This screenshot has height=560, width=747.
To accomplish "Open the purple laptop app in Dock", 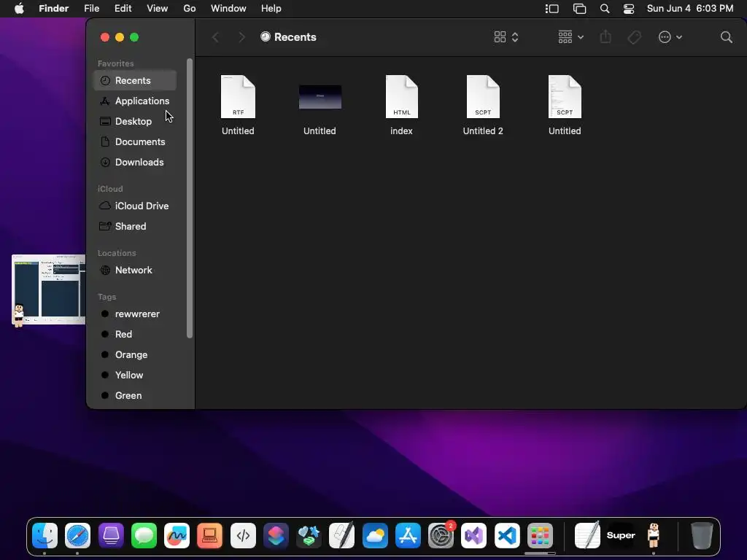I will click(x=111, y=536).
